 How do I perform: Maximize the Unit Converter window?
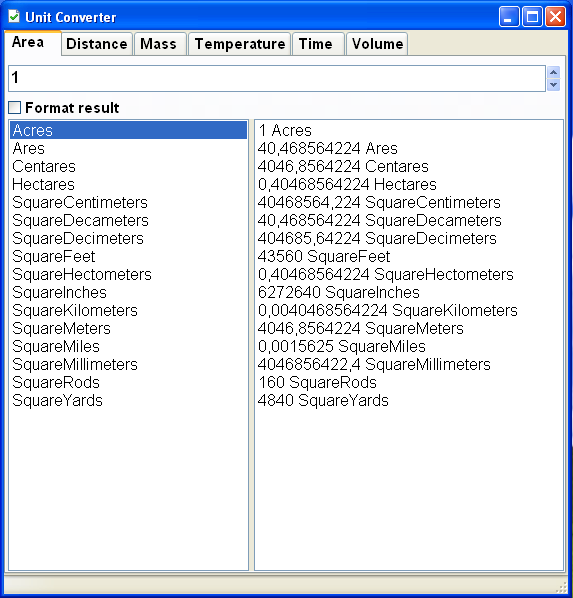pos(532,17)
